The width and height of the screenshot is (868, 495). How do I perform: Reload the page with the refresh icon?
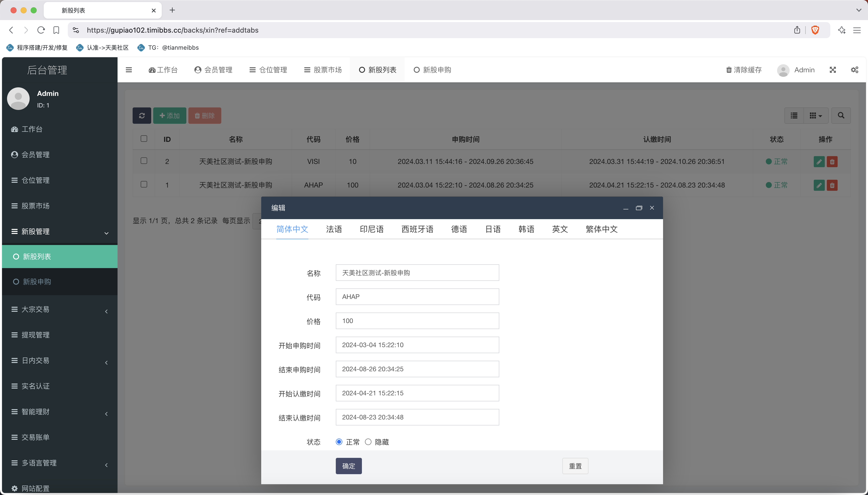click(41, 30)
